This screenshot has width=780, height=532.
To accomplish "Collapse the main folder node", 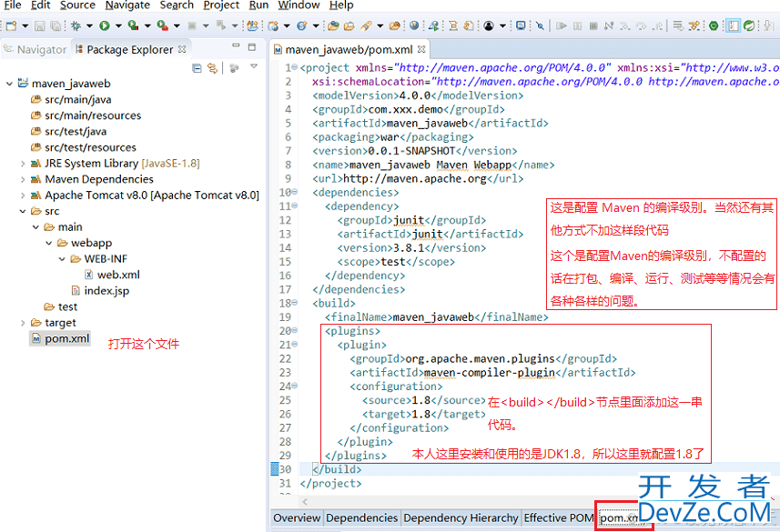I will (x=35, y=226).
